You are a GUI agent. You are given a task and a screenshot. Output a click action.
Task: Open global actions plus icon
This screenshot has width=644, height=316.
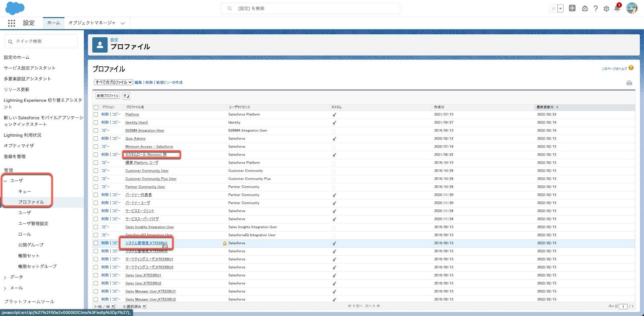point(572,8)
